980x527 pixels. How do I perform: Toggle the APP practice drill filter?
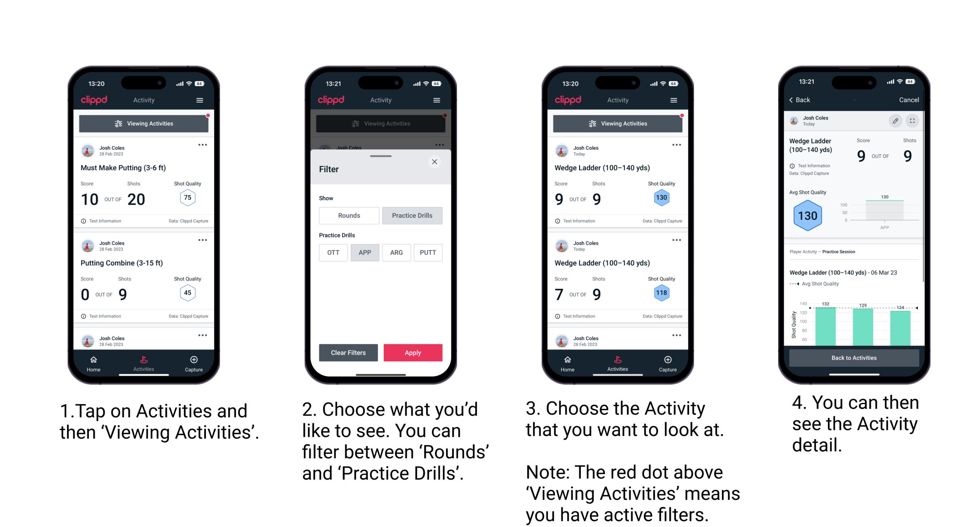pyautogui.click(x=364, y=252)
